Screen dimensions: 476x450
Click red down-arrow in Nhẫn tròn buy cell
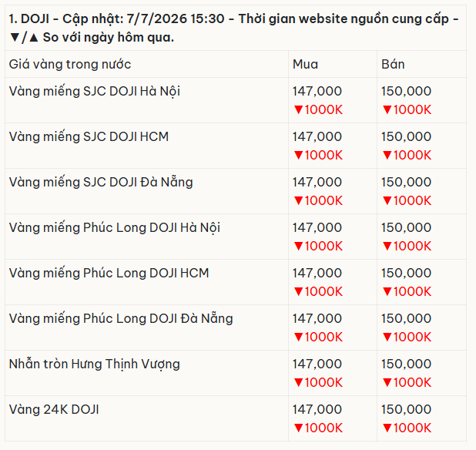click(x=298, y=382)
